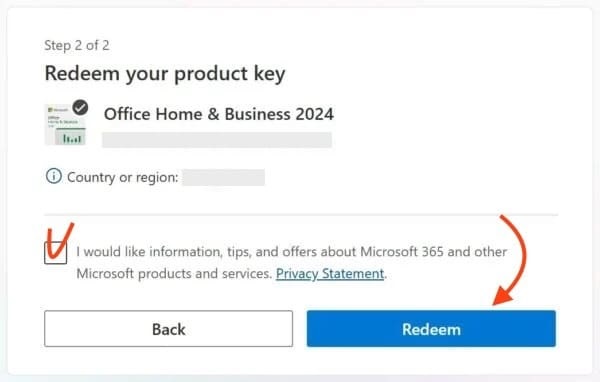Tick the Microsoft 365 offers checkbox
Screen dimensions: 600x382
pyautogui.click(x=55, y=253)
